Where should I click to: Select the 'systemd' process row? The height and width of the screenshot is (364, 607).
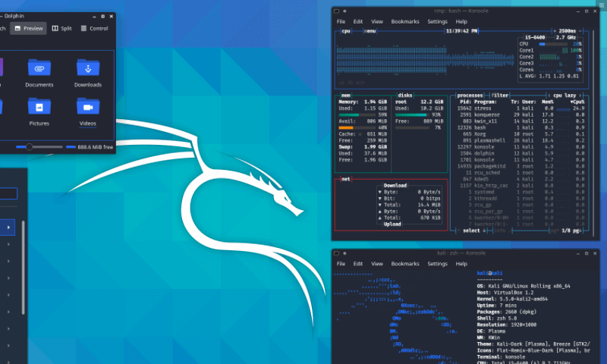[x=521, y=193]
